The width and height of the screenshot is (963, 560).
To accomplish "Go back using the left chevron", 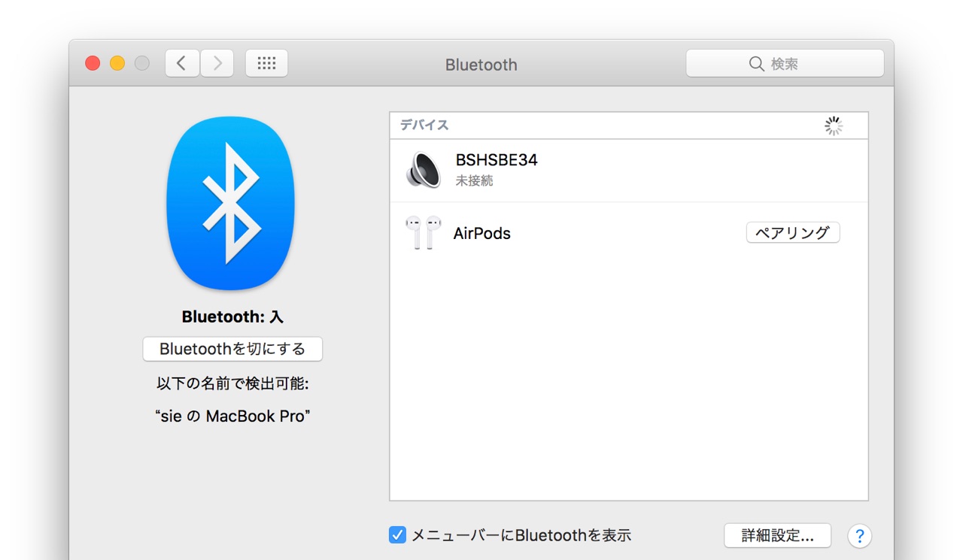I will (x=182, y=64).
